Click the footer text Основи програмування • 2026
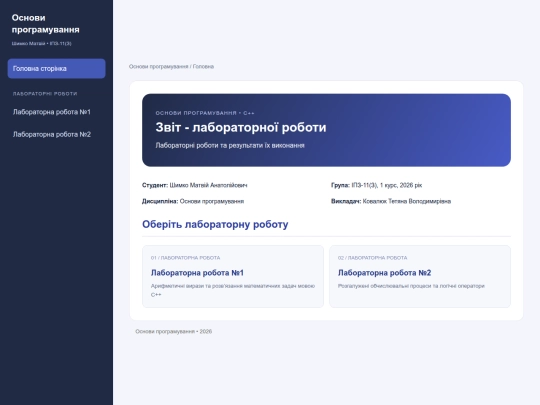Image resolution: width=540 pixels, height=405 pixels. pyautogui.click(x=174, y=331)
